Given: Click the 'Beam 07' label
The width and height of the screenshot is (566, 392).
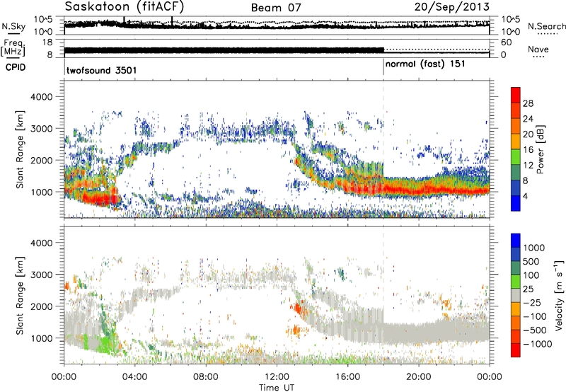Looking at the screenshot, I should pos(276,8).
